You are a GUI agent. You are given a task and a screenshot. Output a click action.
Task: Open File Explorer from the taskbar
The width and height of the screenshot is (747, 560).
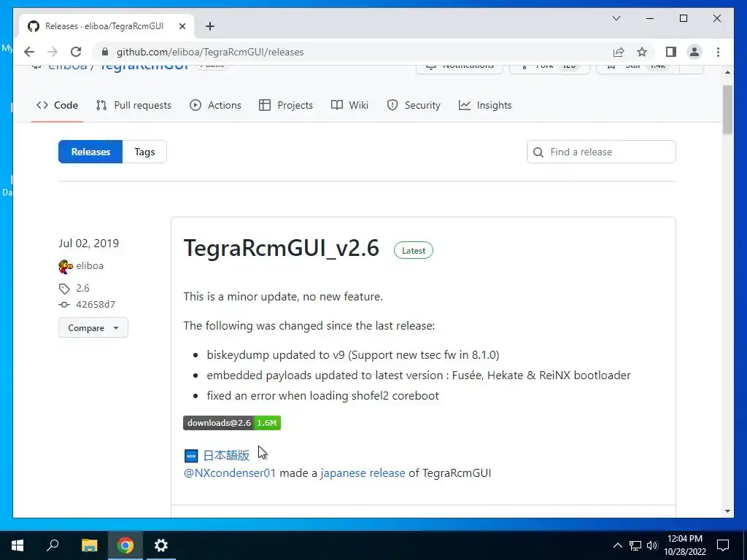pos(89,545)
